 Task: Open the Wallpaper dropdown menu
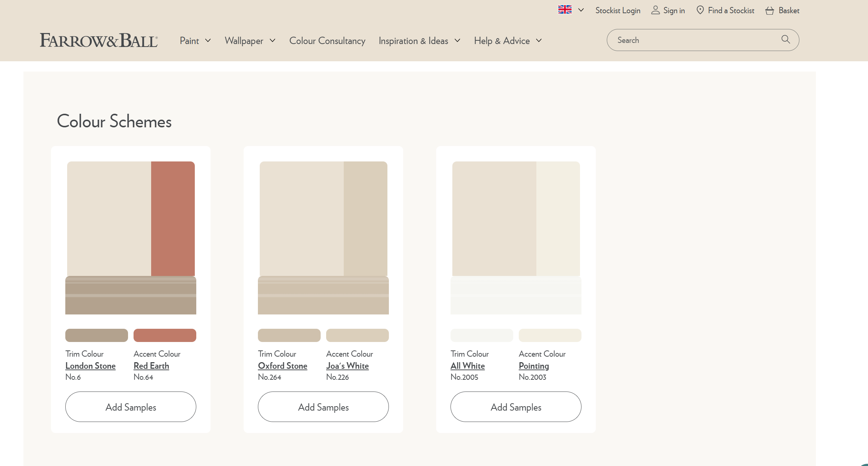(x=250, y=41)
